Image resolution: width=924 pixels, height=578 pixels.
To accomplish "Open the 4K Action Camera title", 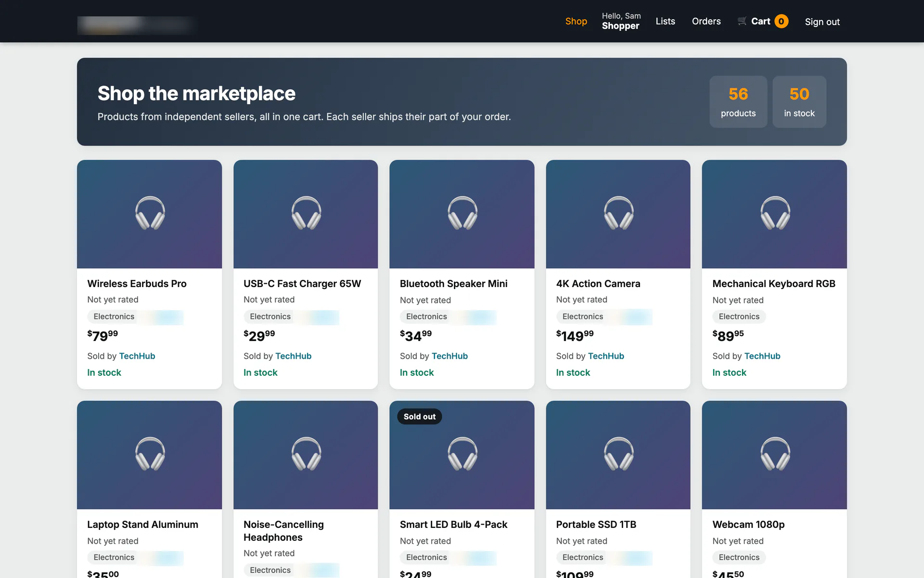I will coord(598,284).
